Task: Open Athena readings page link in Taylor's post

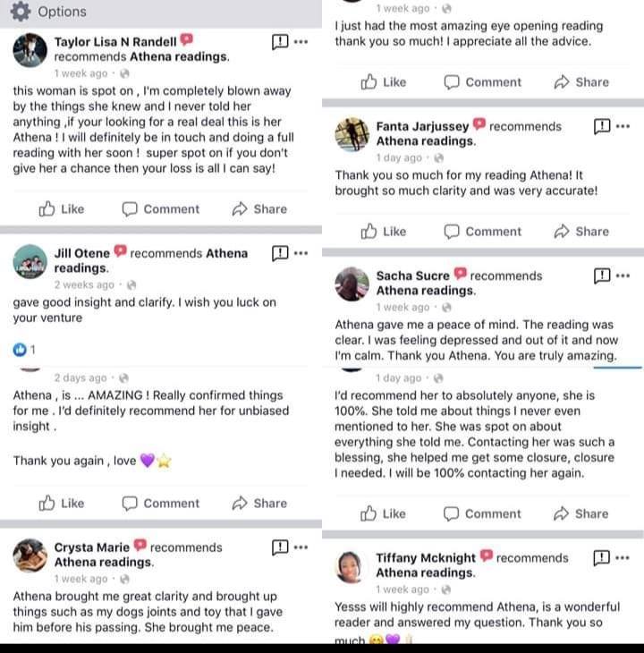Action: 179,56
